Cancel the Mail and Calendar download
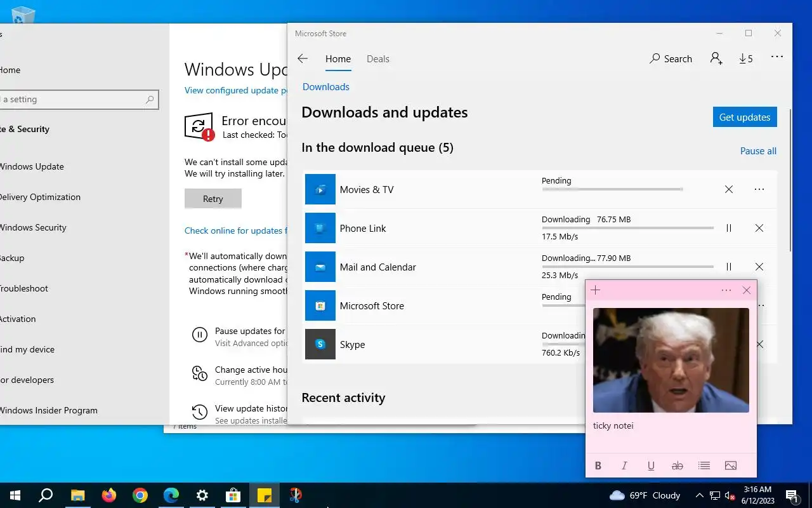Screen dimensions: 812x508 (759, 267)
